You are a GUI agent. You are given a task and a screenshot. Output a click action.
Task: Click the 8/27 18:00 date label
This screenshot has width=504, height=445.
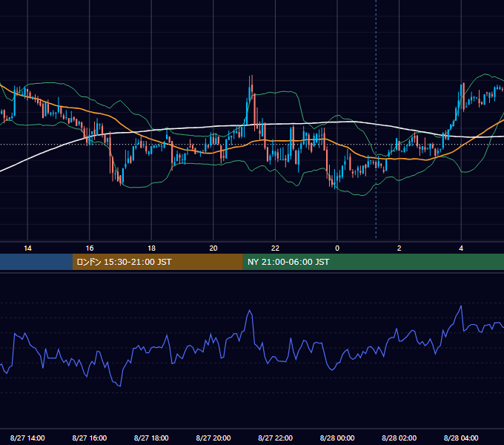click(x=151, y=438)
